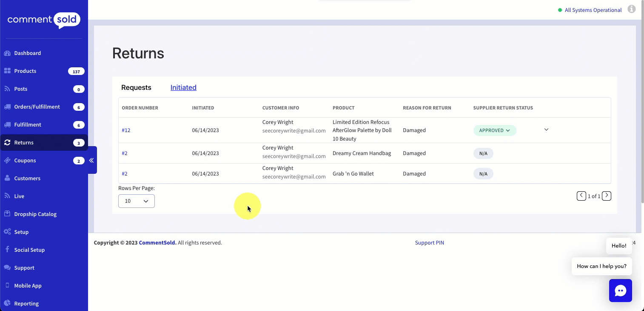Viewport: 644px width, 311px height.
Task: Click the Coupons ticket icon
Action: point(7,161)
